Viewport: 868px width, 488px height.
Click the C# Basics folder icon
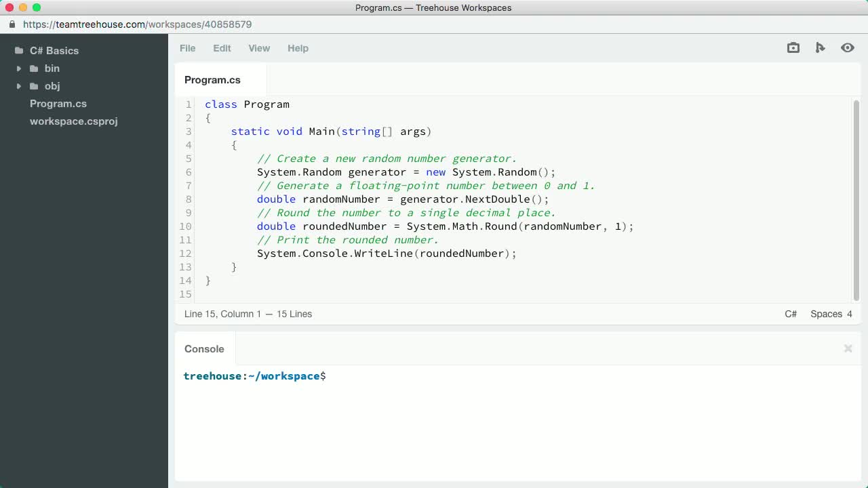pyautogui.click(x=18, y=50)
